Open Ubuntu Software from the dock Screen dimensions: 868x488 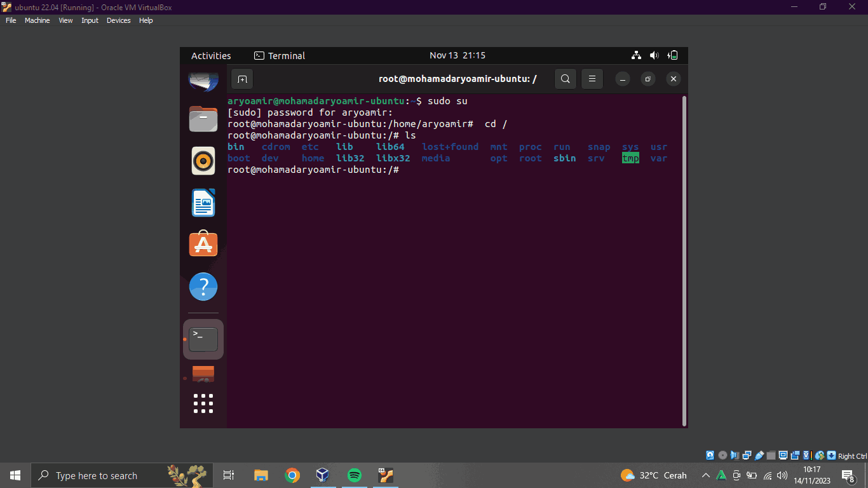[203, 244]
